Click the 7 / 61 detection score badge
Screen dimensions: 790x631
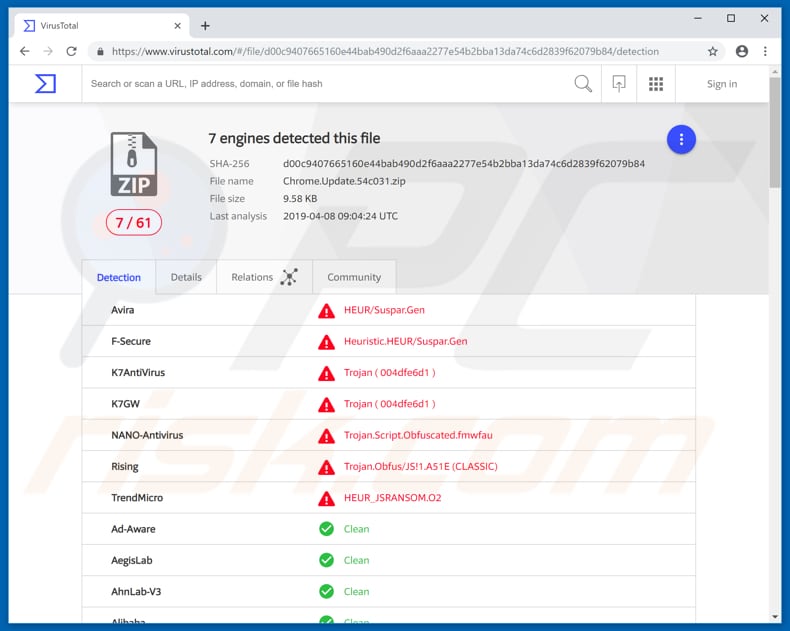[x=133, y=222]
